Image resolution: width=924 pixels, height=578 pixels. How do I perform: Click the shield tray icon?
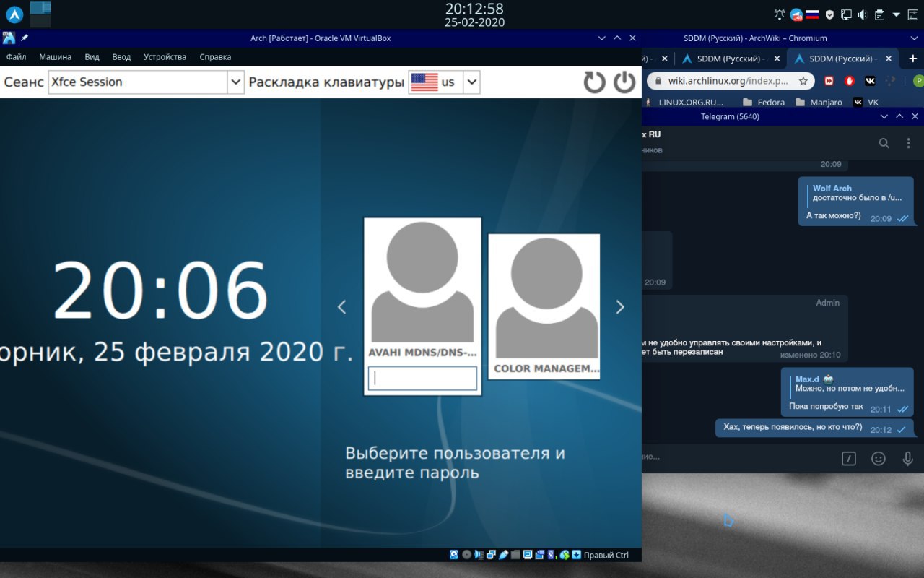coord(829,14)
